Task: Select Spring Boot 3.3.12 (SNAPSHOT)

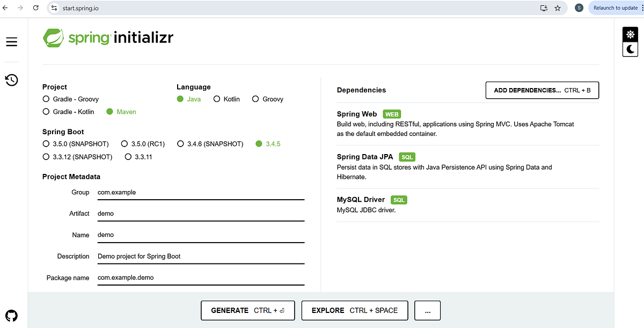Action: [x=77, y=157]
